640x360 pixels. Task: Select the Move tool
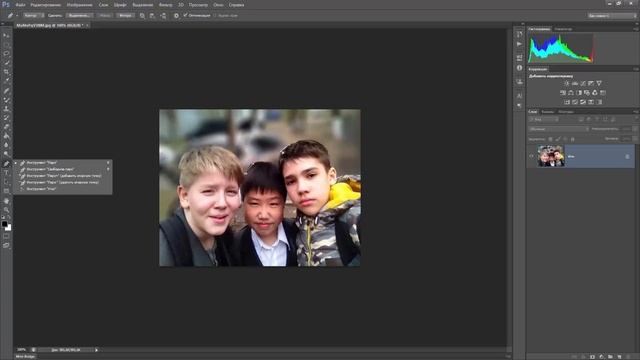[x=6, y=36]
